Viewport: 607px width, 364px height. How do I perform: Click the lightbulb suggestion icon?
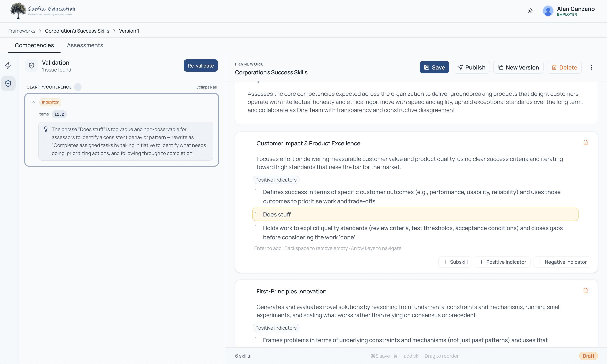46,129
